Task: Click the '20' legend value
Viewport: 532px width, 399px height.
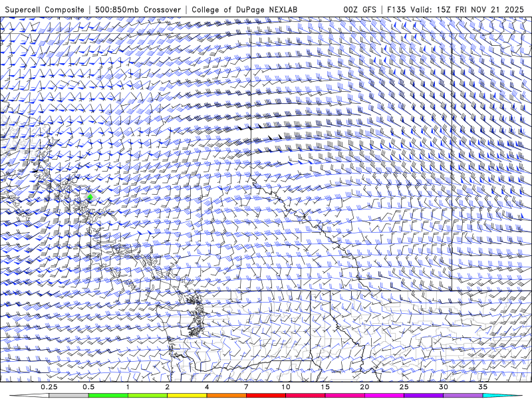Action: 364,387
